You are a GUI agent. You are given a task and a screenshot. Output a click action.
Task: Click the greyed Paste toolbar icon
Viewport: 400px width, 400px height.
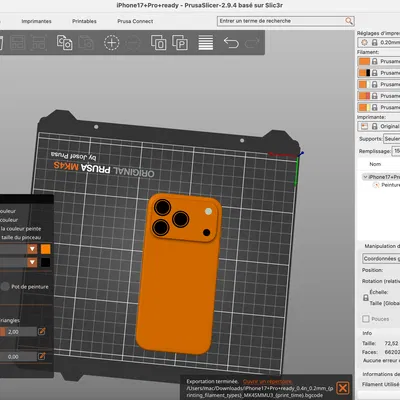(x=86, y=43)
